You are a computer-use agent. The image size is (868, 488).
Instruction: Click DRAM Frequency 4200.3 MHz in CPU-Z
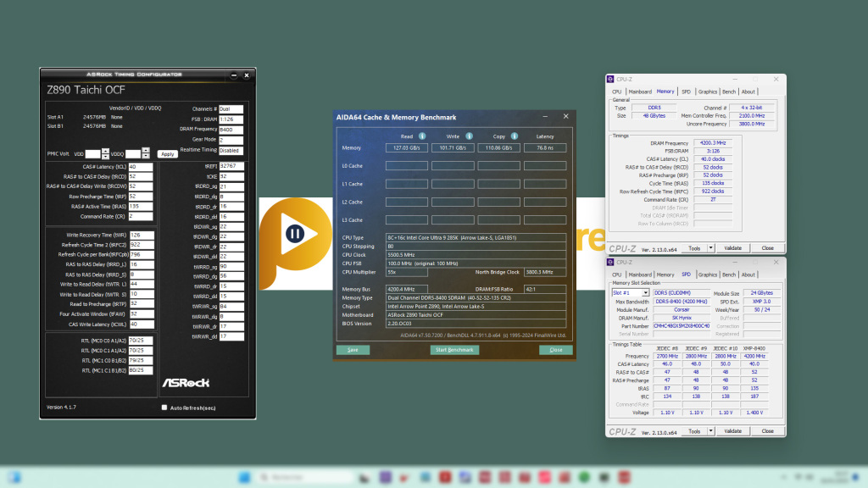click(713, 142)
